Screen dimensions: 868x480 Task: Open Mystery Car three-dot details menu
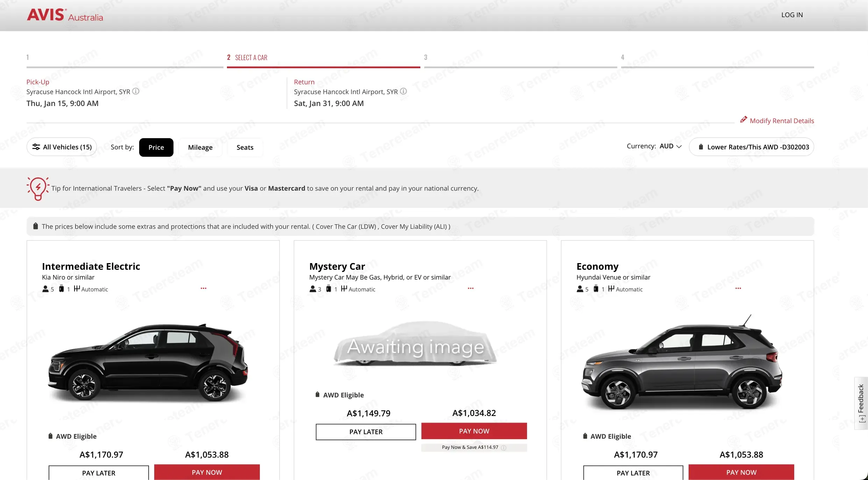click(x=471, y=288)
